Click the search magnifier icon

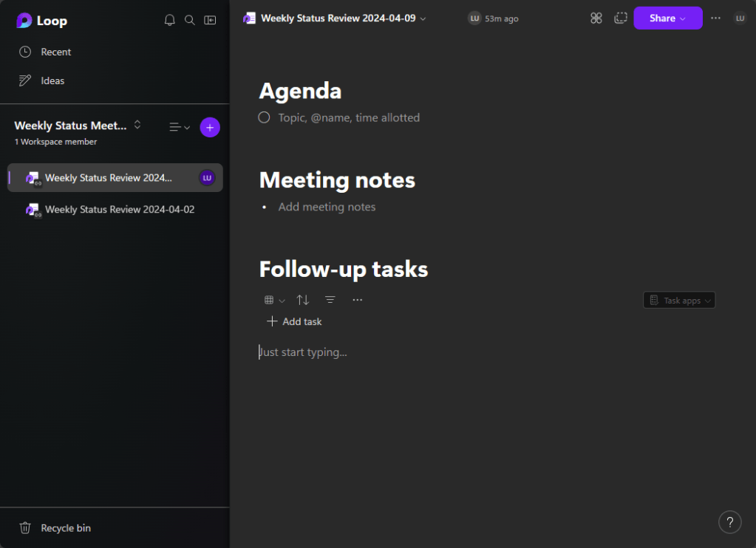click(190, 21)
